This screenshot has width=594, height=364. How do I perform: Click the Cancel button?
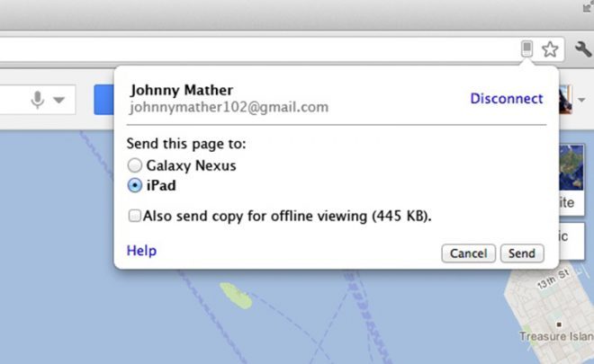(468, 253)
